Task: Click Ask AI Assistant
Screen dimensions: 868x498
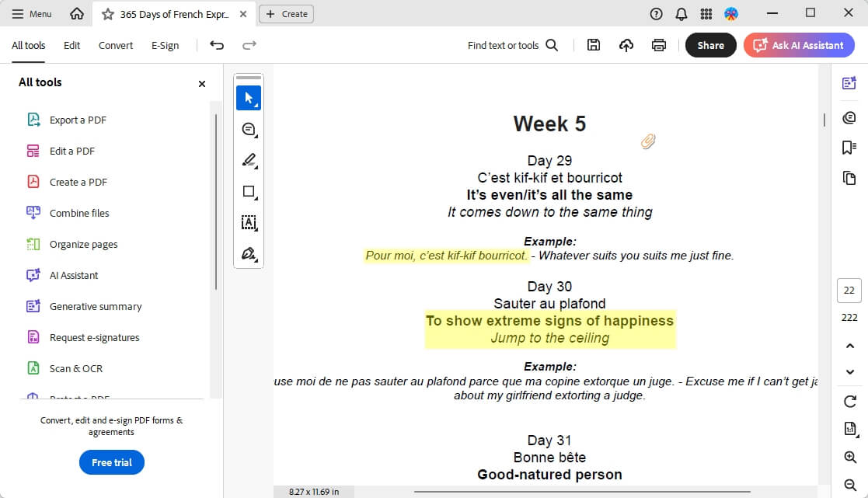Action: point(799,45)
